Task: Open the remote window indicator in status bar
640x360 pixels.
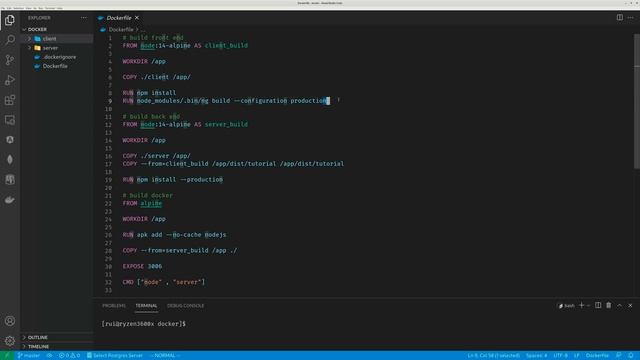Action: pos(7,356)
